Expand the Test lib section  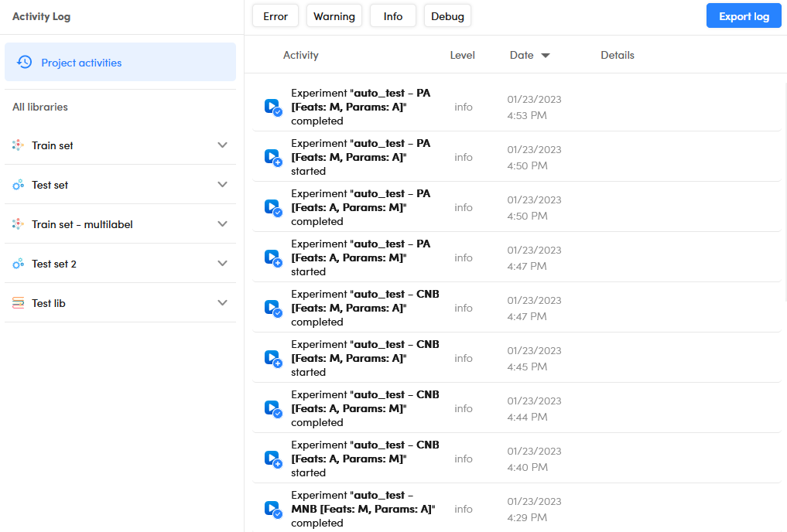[x=223, y=303]
